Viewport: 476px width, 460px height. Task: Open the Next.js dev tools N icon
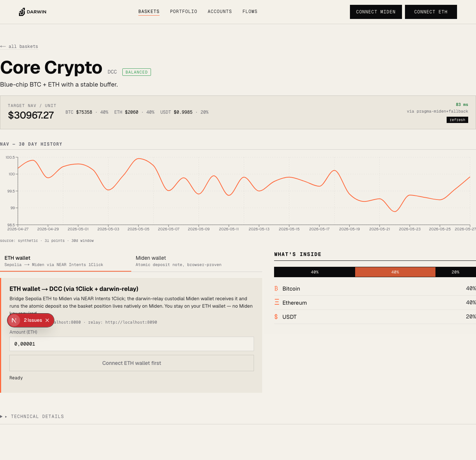[x=14, y=320]
